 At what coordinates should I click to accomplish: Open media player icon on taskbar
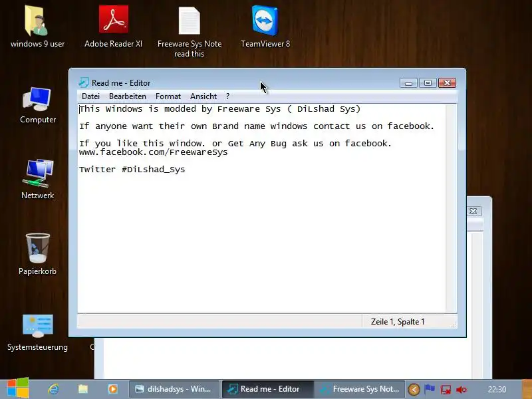pyautogui.click(x=112, y=389)
